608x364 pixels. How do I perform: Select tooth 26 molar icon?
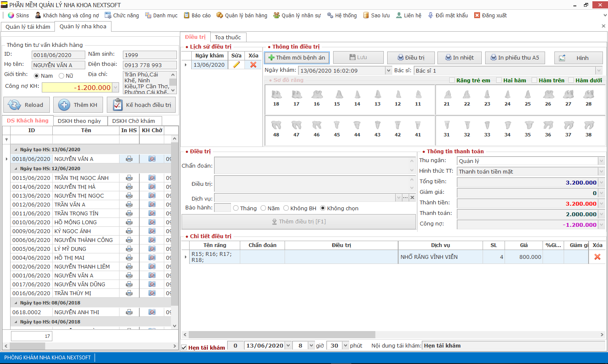pyautogui.click(x=548, y=95)
